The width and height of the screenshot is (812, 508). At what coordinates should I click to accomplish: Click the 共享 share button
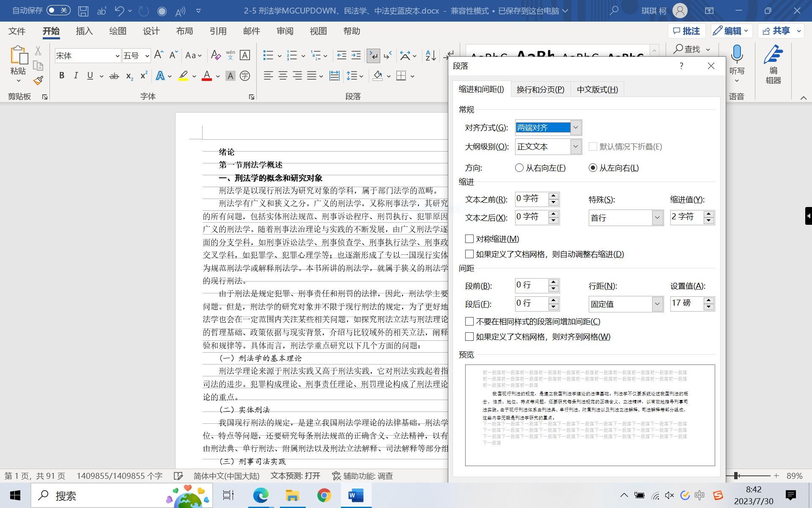coord(781,31)
